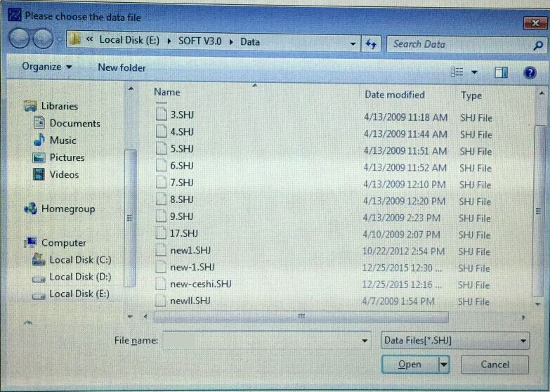Select Local Disk (C:) in navigation pane
550x392 pixels.
point(80,260)
